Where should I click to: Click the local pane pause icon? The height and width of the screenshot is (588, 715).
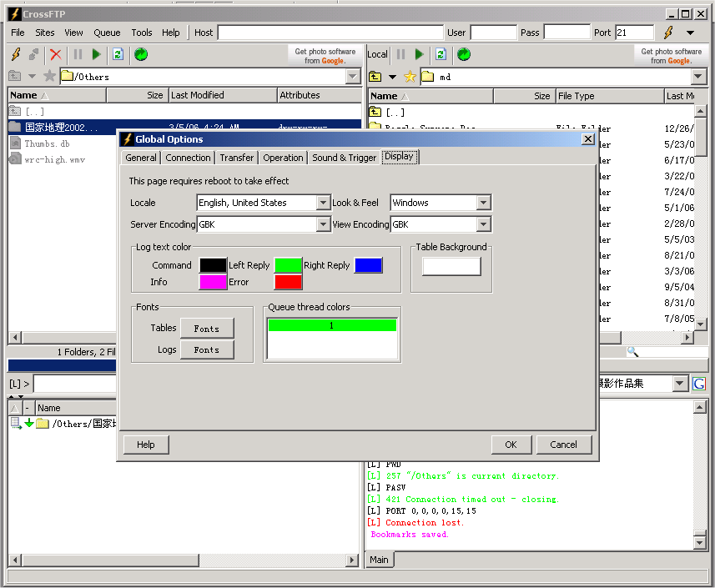[400, 55]
